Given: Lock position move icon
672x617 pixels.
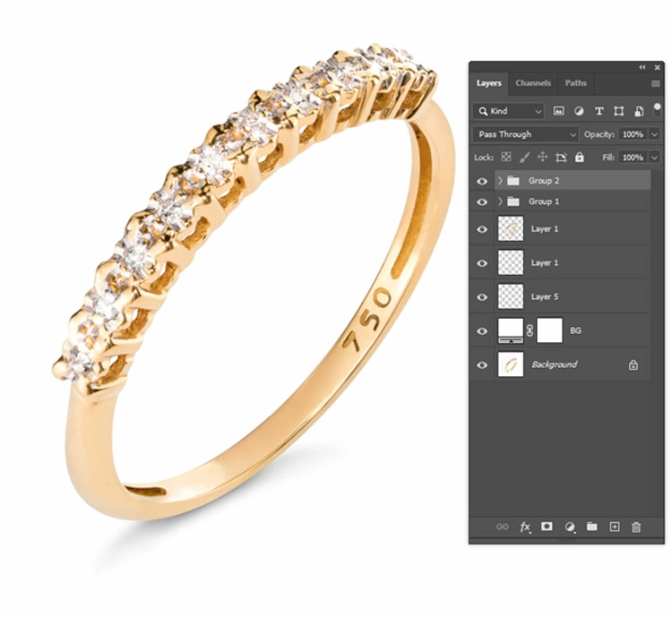Looking at the screenshot, I should pyautogui.click(x=543, y=158).
